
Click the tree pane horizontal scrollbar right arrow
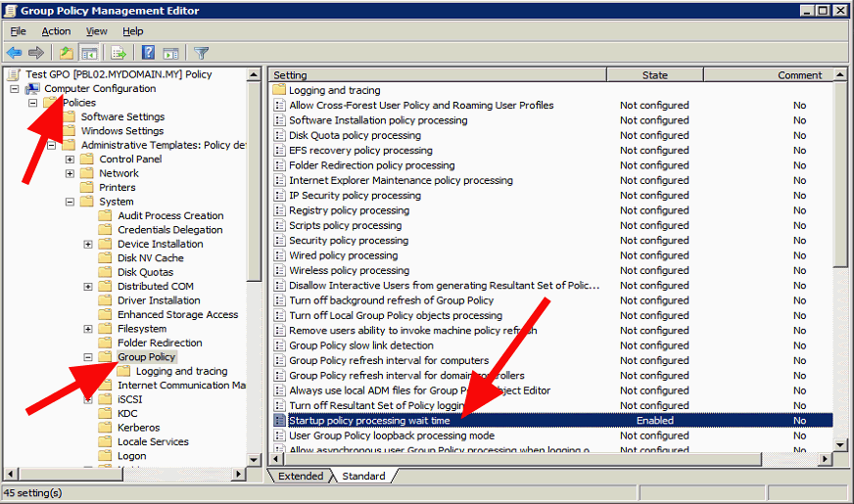coord(241,475)
